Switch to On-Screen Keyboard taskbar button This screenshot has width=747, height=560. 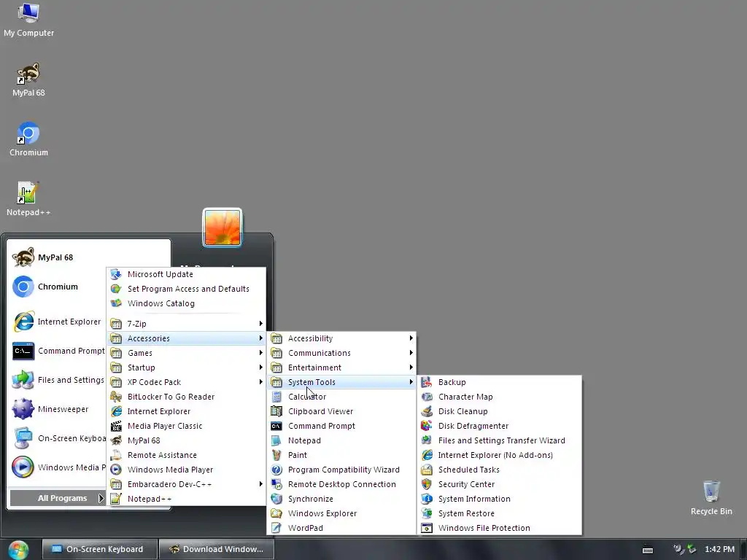click(99, 549)
